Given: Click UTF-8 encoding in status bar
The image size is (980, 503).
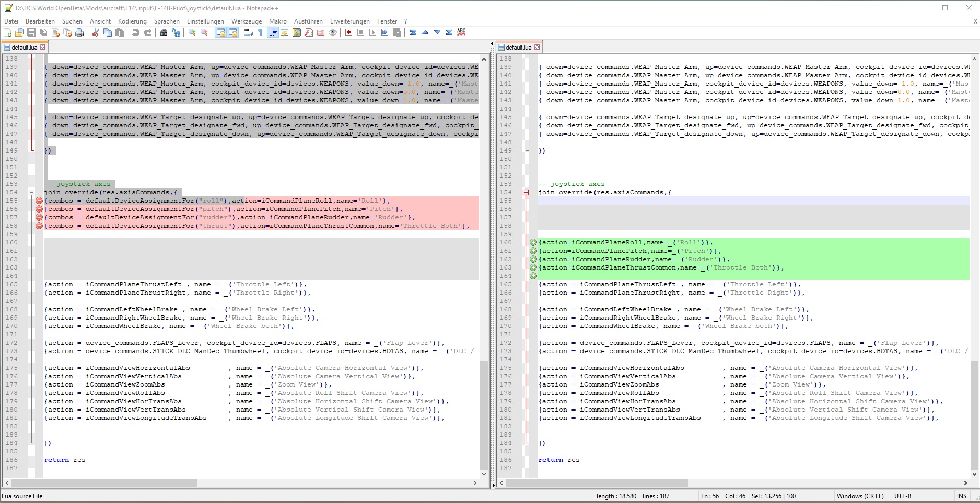Looking at the screenshot, I should point(902,496).
